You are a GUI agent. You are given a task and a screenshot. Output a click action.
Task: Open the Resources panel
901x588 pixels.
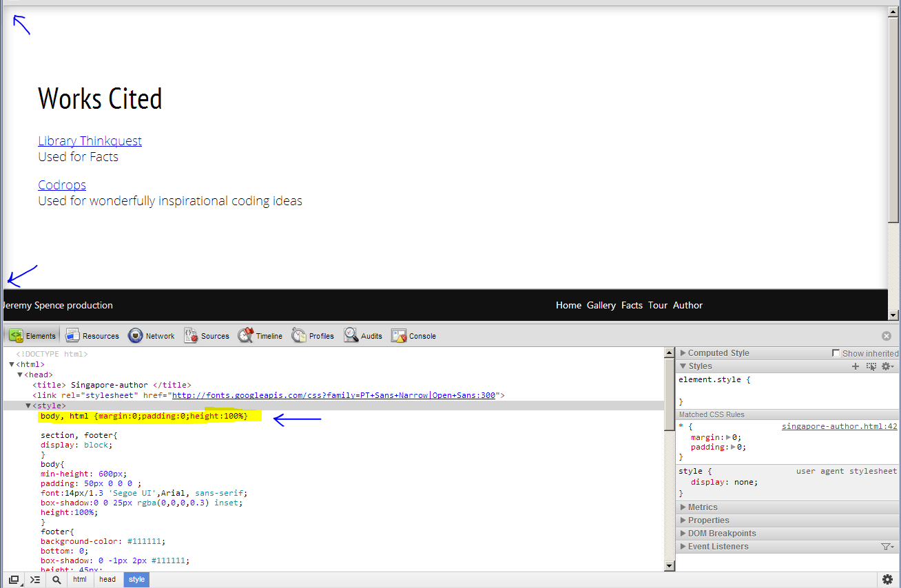92,336
